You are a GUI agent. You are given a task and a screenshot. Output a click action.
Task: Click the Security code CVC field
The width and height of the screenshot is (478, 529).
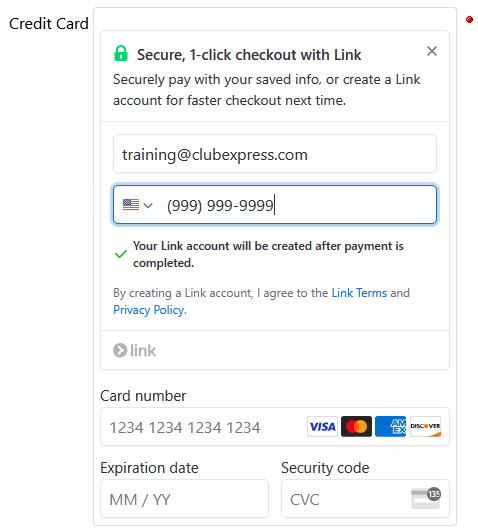point(365,499)
